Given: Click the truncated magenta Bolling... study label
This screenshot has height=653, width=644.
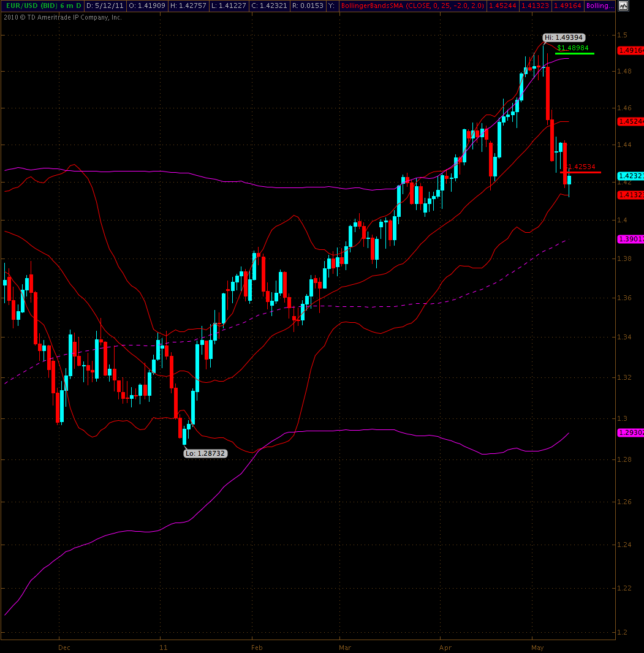Looking at the screenshot, I should pos(600,6).
